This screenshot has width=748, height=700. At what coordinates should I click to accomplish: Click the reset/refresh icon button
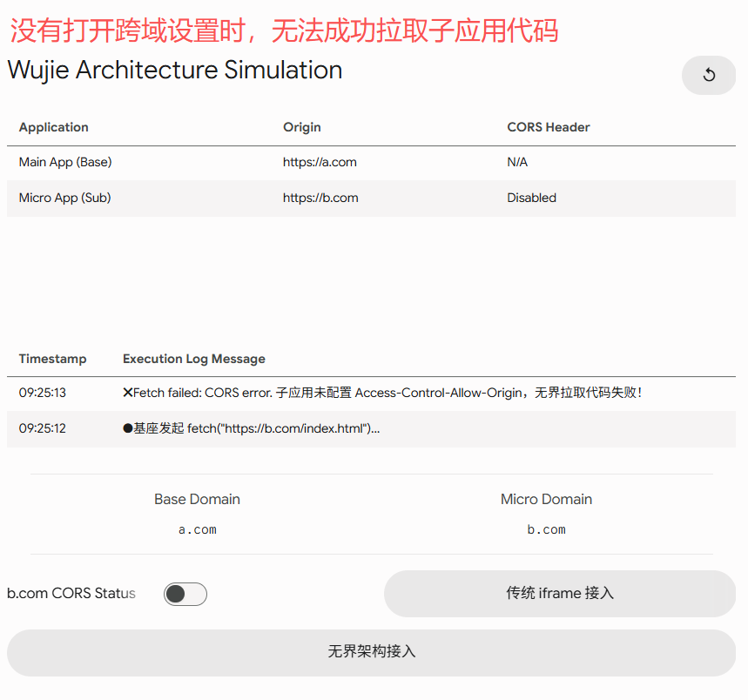coord(709,75)
